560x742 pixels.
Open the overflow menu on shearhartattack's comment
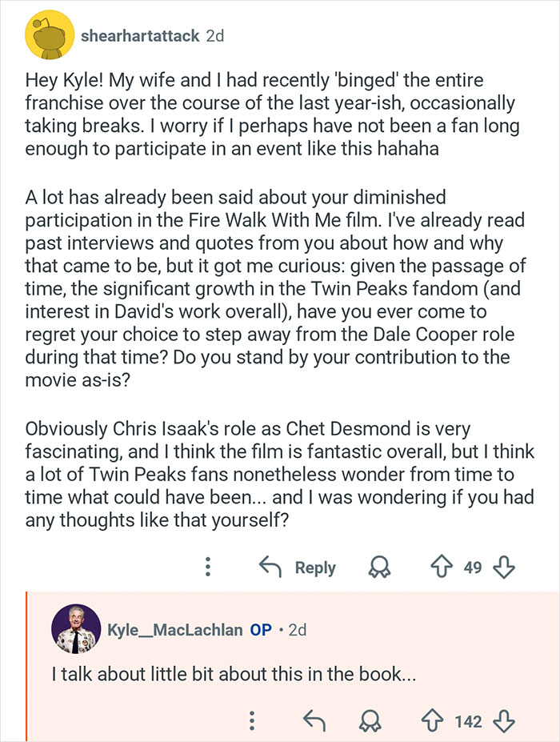coord(208,567)
